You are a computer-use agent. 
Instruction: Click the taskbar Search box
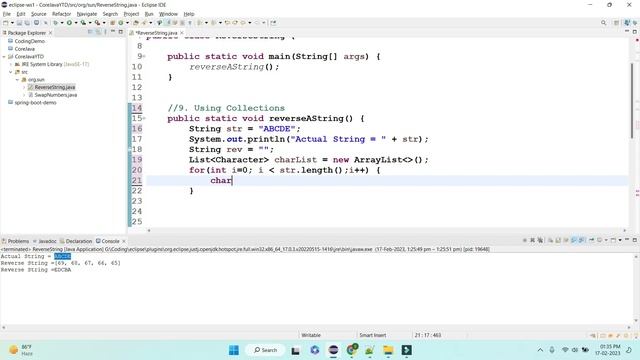pos(265,350)
